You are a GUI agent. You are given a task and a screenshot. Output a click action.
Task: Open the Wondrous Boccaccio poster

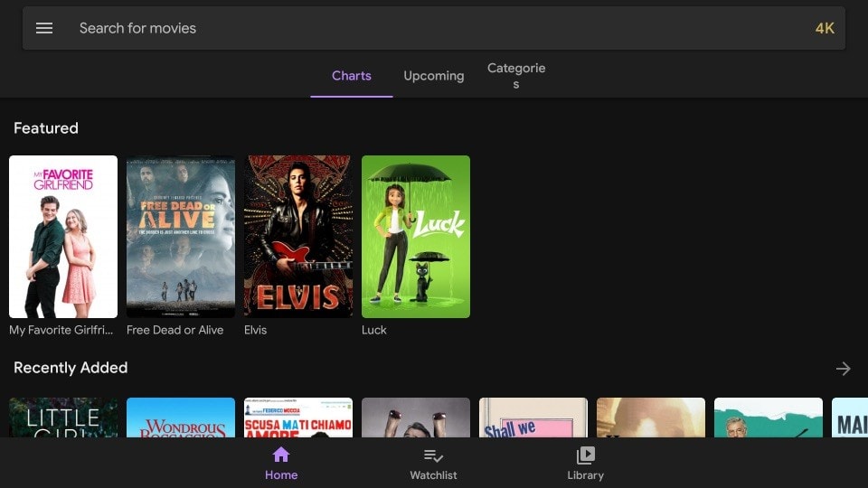tap(181, 418)
